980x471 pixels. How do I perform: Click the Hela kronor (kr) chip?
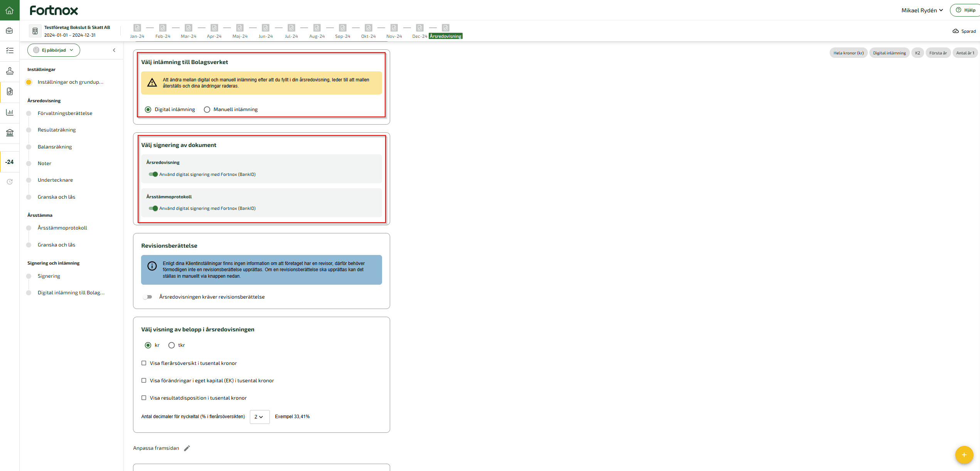coord(849,53)
